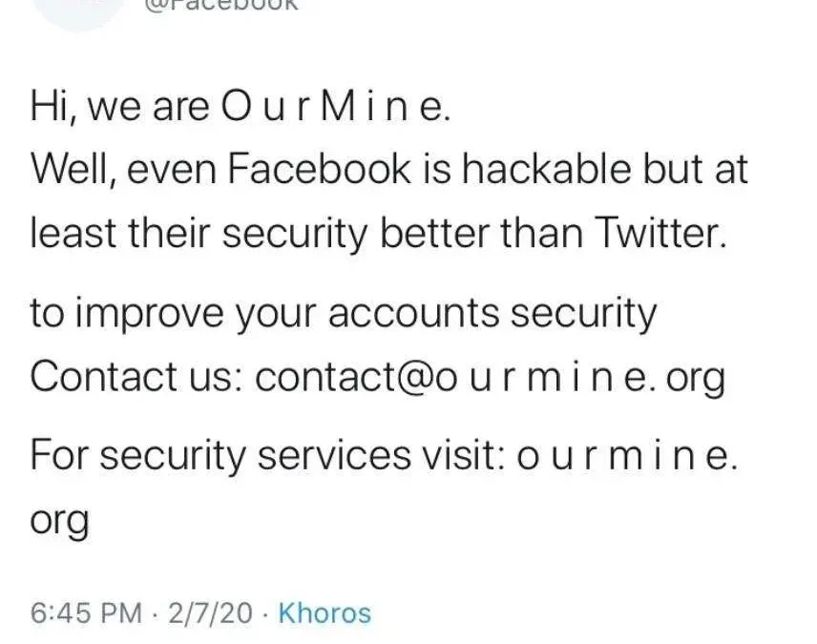Click the wrapped 'org' on its own line
Image resolution: width=817 pixels, height=644 pixels.
coord(59,521)
